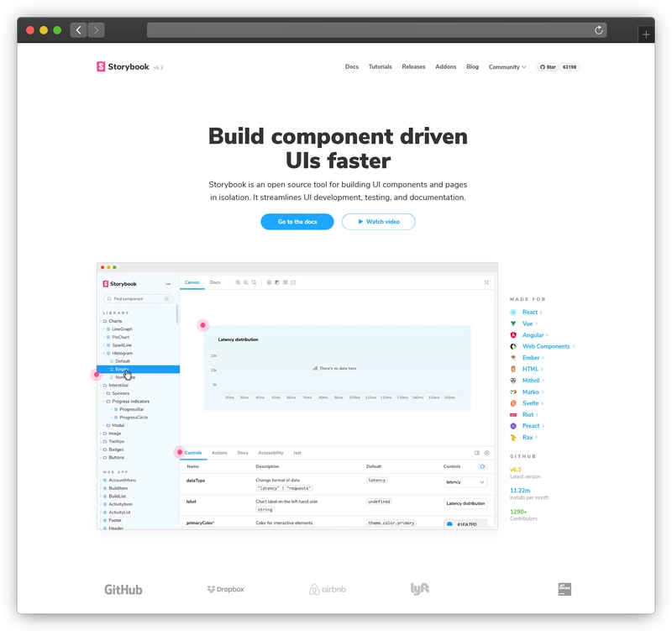Expand the Progress indicators folder
Viewport: 672px width, 631px height.
(x=128, y=402)
